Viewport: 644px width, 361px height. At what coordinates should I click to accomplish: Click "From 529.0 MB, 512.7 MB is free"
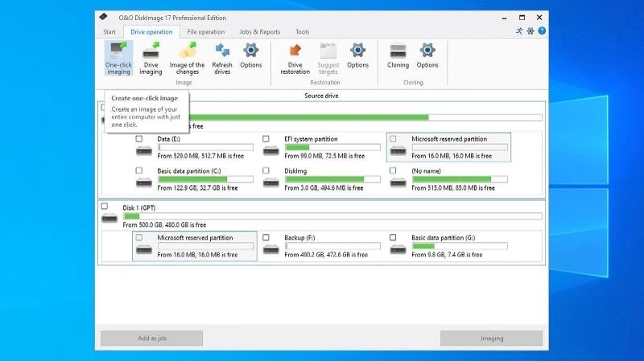click(x=200, y=156)
